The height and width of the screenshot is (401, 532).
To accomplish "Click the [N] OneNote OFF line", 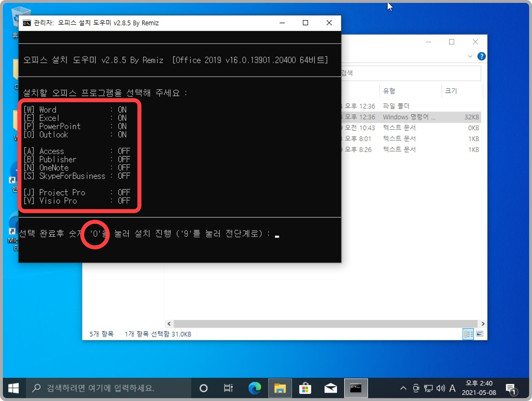I will (x=77, y=168).
